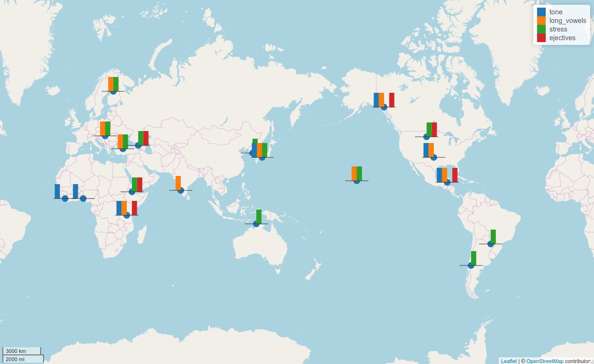Click the blue tone swatch in legend
Viewport: 594px width, 364px height.
pyautogui.click(x=541, y=12)
